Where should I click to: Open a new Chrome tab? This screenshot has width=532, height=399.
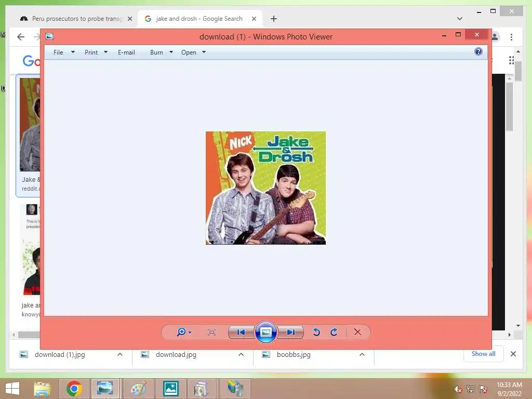pos(274,19)
